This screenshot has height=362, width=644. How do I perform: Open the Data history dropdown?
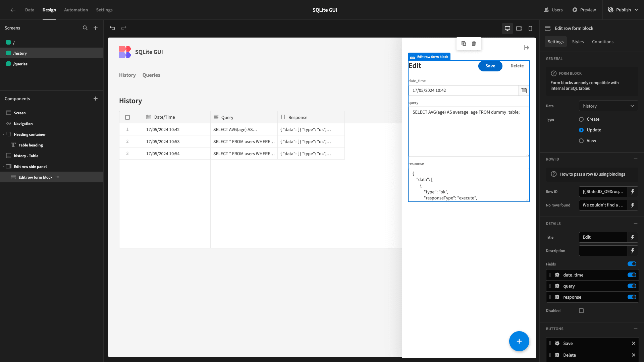608,106
